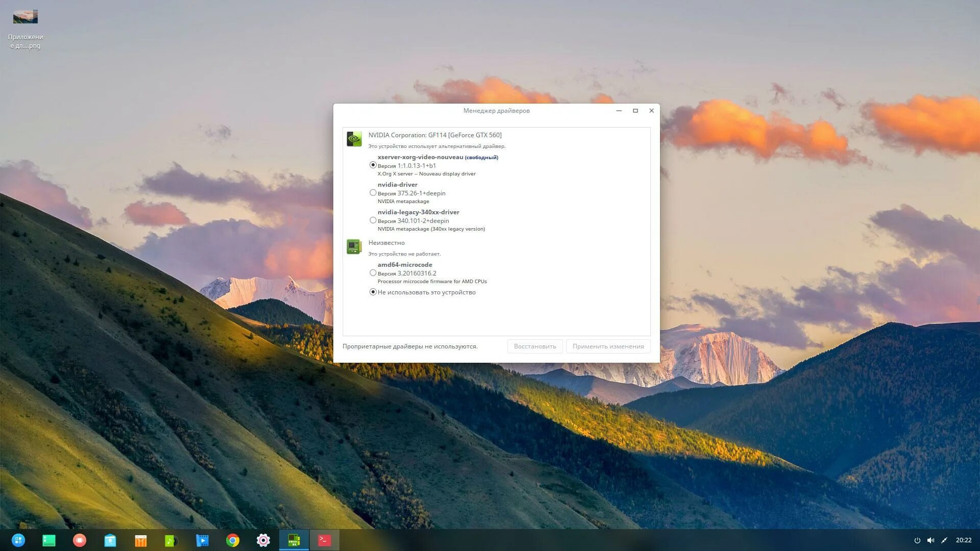Click the 'Применить изменения' button
980x551 pixels.
[x=608, y=346]
